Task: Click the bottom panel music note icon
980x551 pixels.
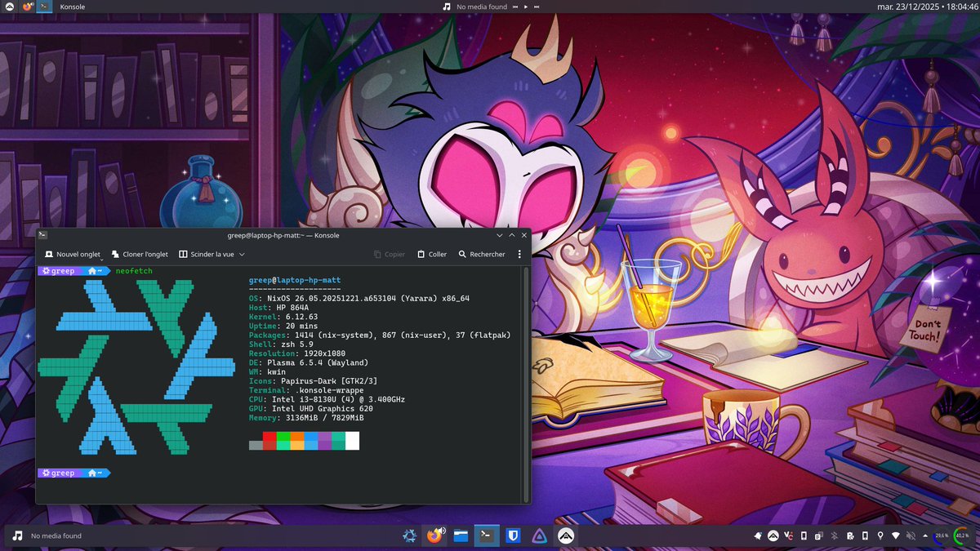Action: pyautogui.click(x=17, y=536)
